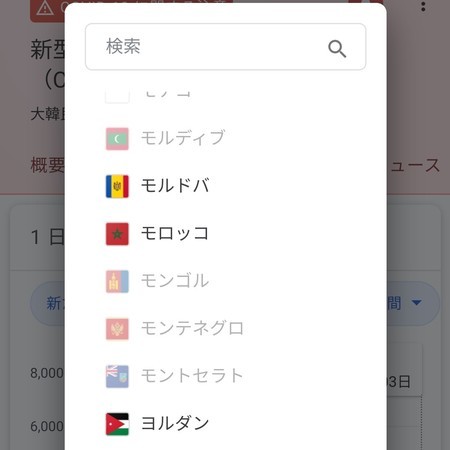Viewport: 450px width, 450px height.
Task: Select モルドバ from the country list
Action: point(226,186)
